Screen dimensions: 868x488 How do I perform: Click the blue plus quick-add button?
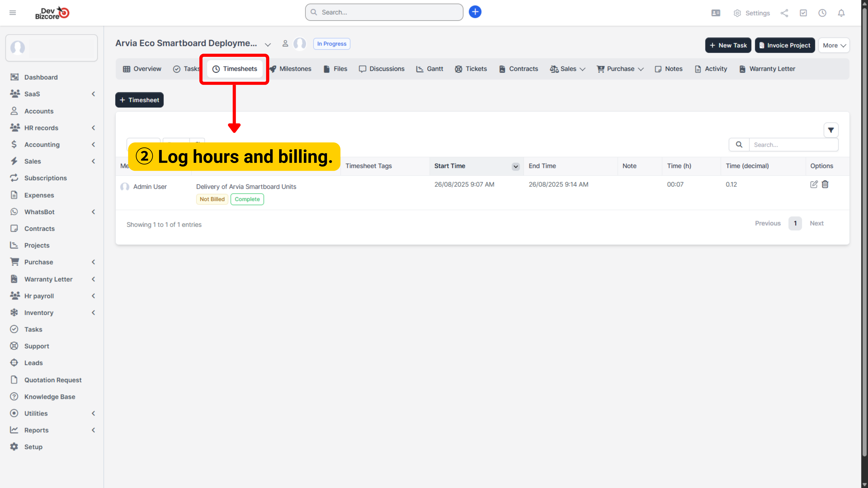475,12
